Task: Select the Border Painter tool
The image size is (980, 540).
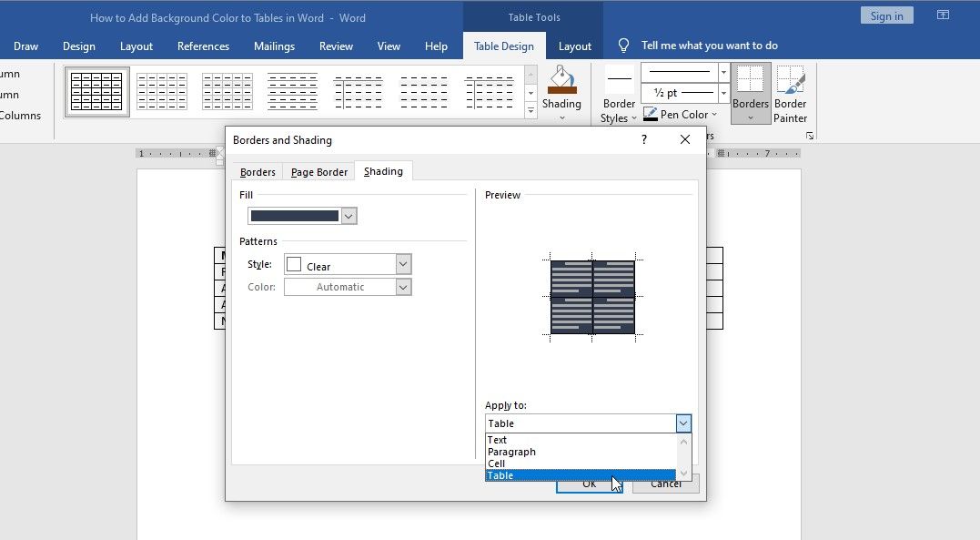Action: 790,80
